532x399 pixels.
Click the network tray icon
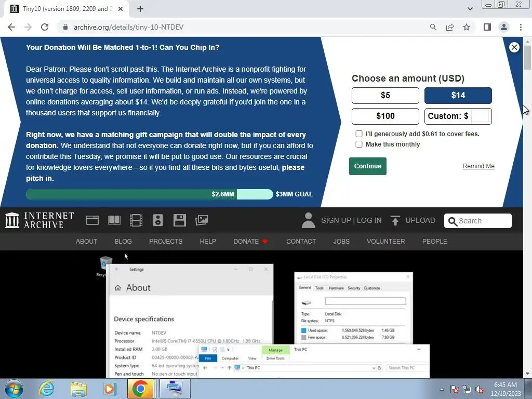467,389
